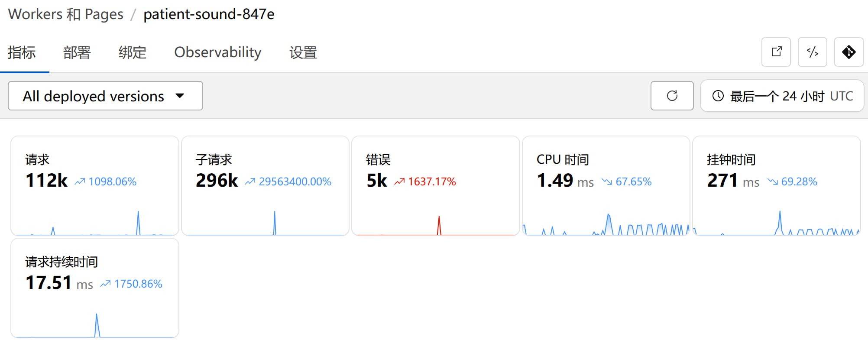Switch to the 部署 tab
The height and width of the screenshot is (340, 868).
click(x=77, y=52)
